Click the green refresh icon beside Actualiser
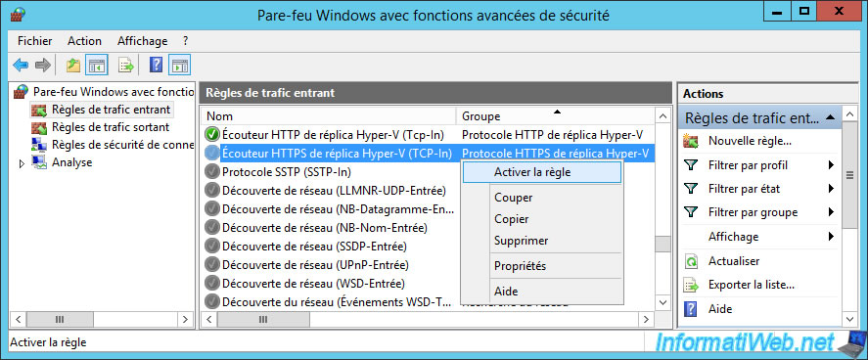The width and height of the screenshot is (868, 360). coord(691,261)
